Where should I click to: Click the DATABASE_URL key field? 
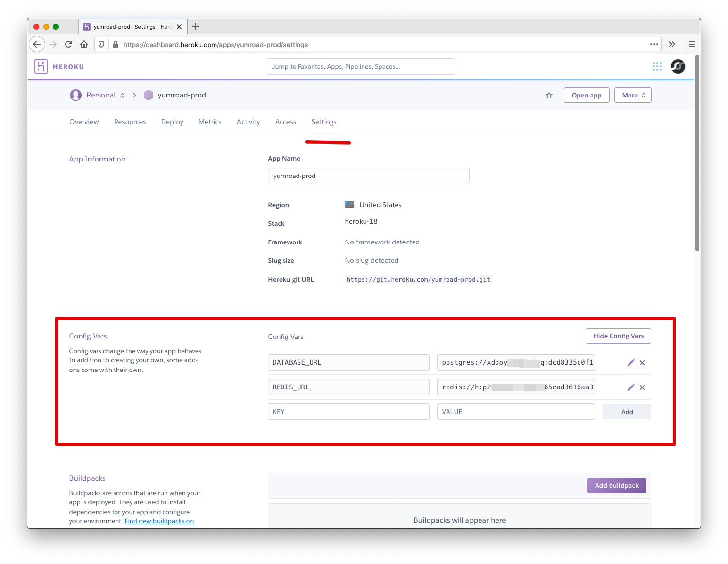348,362
